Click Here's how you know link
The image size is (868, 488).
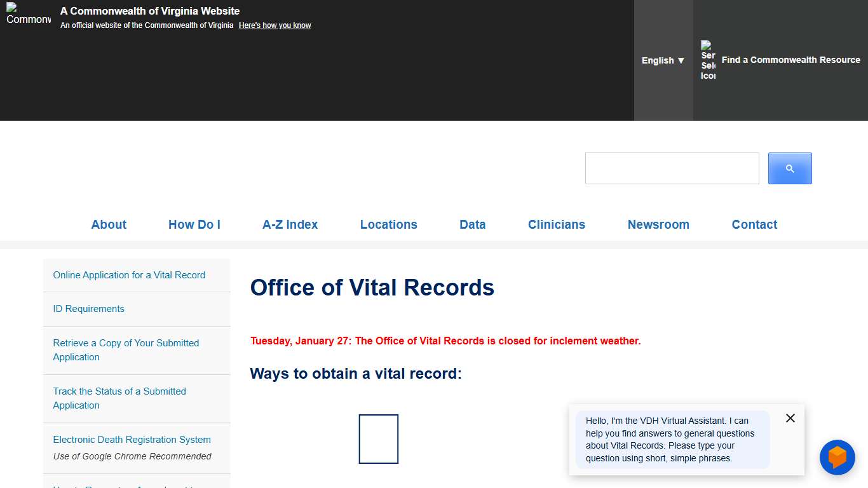pos(275,25)
